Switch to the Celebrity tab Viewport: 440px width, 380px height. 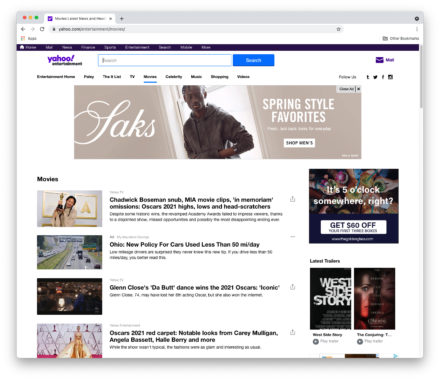coord(174,77)
